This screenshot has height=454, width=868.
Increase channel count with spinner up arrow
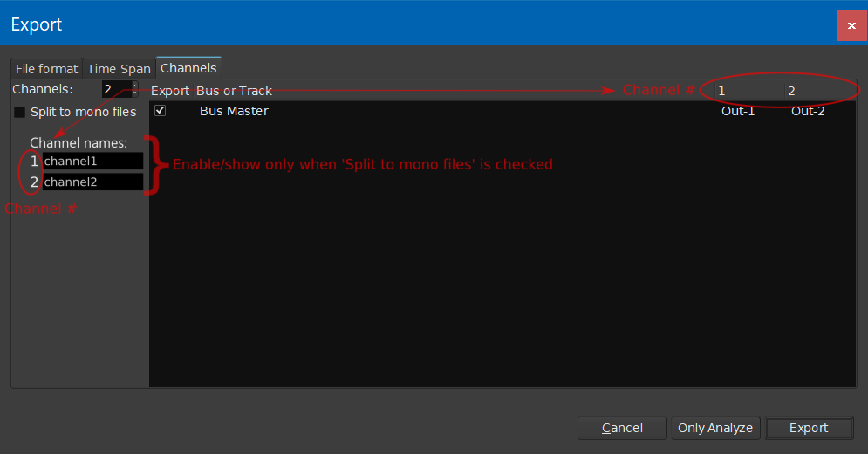134,86
